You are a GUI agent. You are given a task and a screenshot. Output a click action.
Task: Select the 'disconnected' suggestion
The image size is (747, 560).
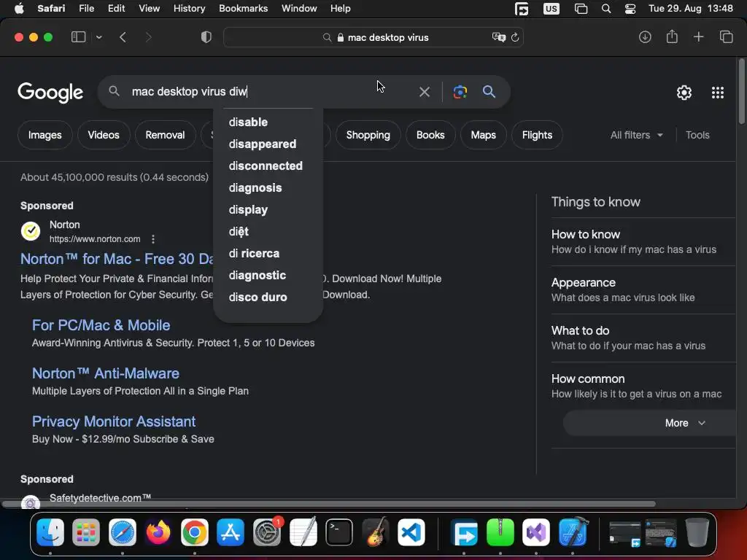(x=266, y=166)
